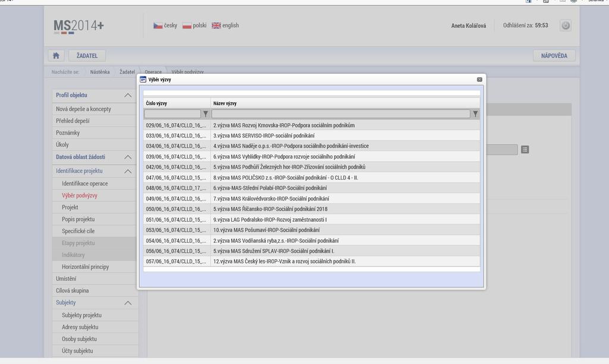The width and height of the screenshot is (609, 364).
Task: Click call number 057/06_16_074/CLLD_15
Action: [176, 262]
